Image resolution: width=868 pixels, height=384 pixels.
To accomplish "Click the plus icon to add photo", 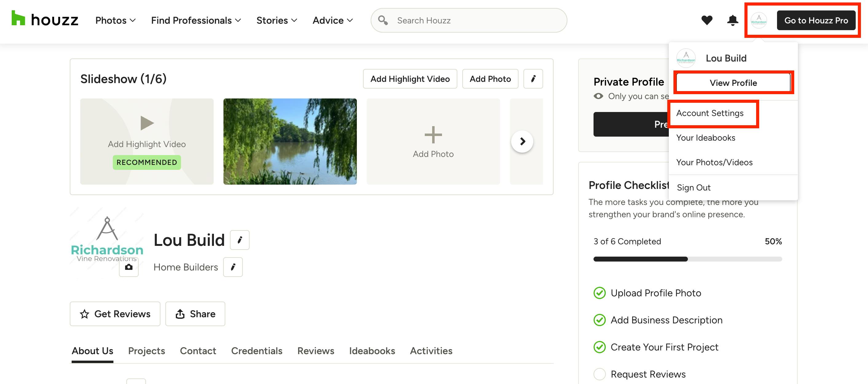I will [x=433, y=135].
